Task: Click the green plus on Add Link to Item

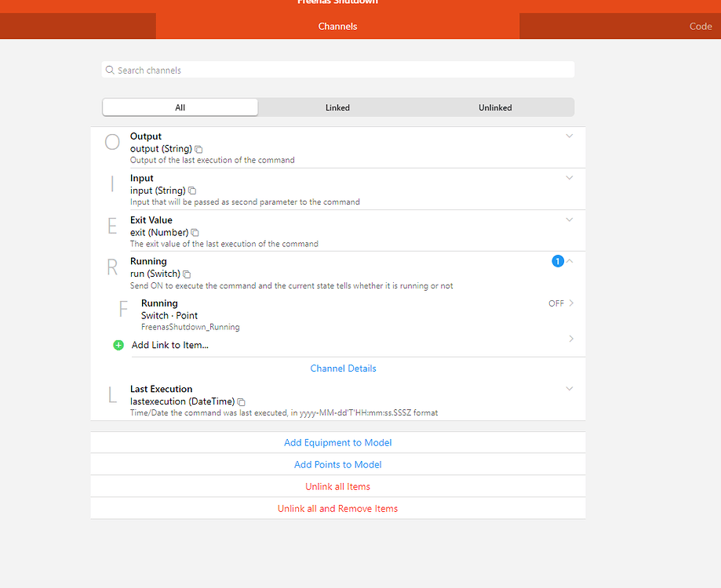Action: (118, 345)
